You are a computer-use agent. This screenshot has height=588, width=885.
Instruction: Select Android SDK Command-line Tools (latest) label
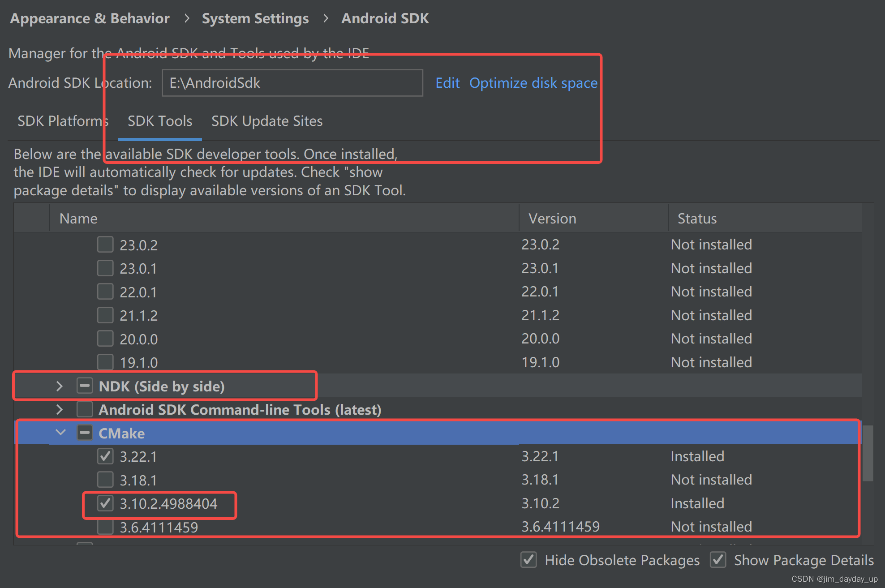point(240,409)
